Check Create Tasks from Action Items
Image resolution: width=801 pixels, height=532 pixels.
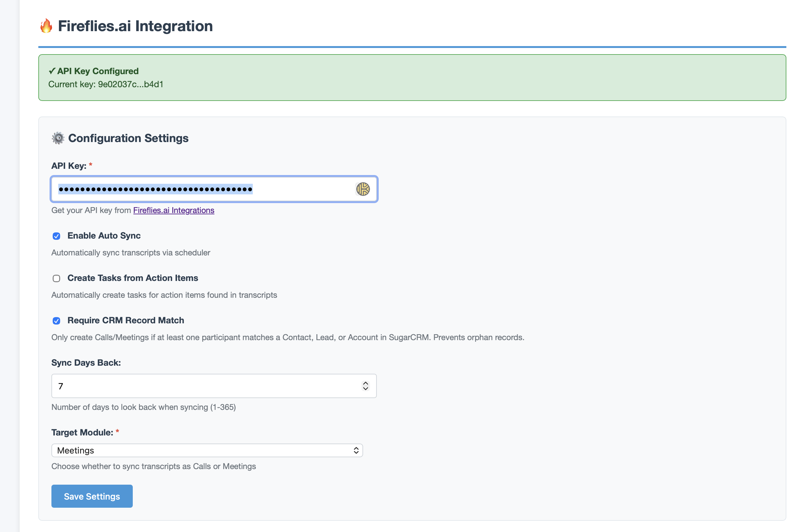56,278
